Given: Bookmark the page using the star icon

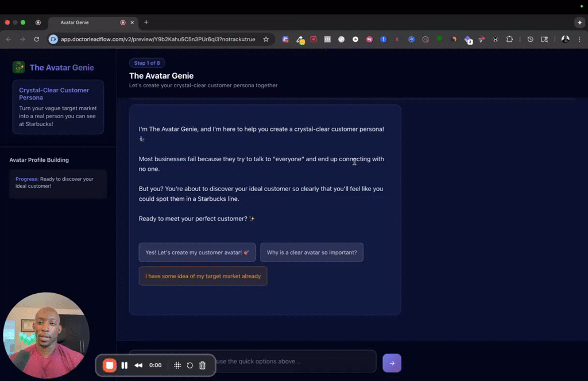Looking at the screenshot, I should click(x=266, y=39).
